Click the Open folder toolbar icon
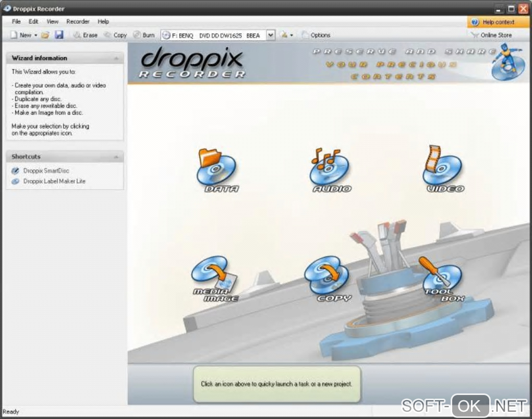Image resolution: width=532 pixels, height=419 pixels. point(45,35)
